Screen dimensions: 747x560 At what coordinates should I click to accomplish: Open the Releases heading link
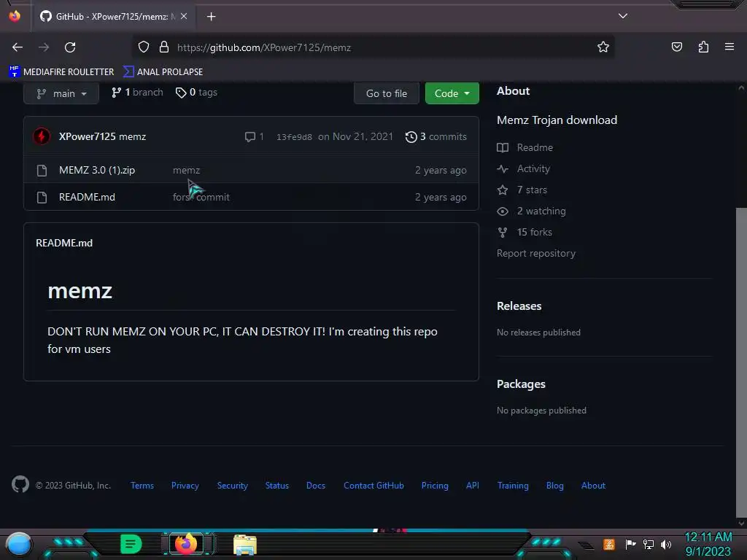click(519, 306)
